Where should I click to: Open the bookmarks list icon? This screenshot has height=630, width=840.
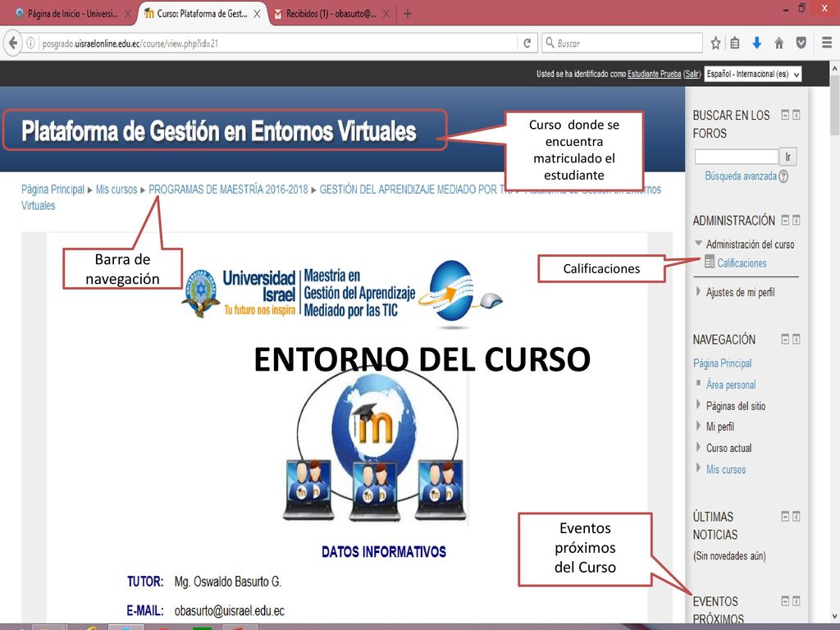click(735, 43)
